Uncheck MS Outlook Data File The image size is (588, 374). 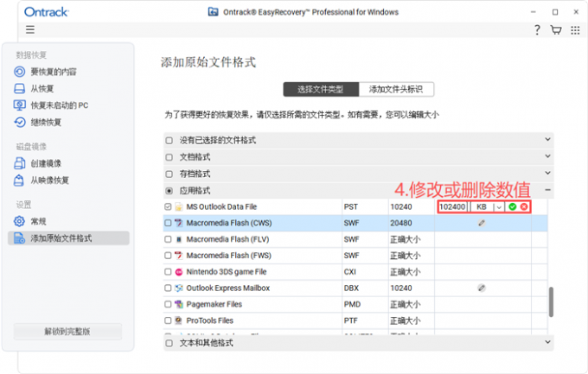tap(168, 206)
